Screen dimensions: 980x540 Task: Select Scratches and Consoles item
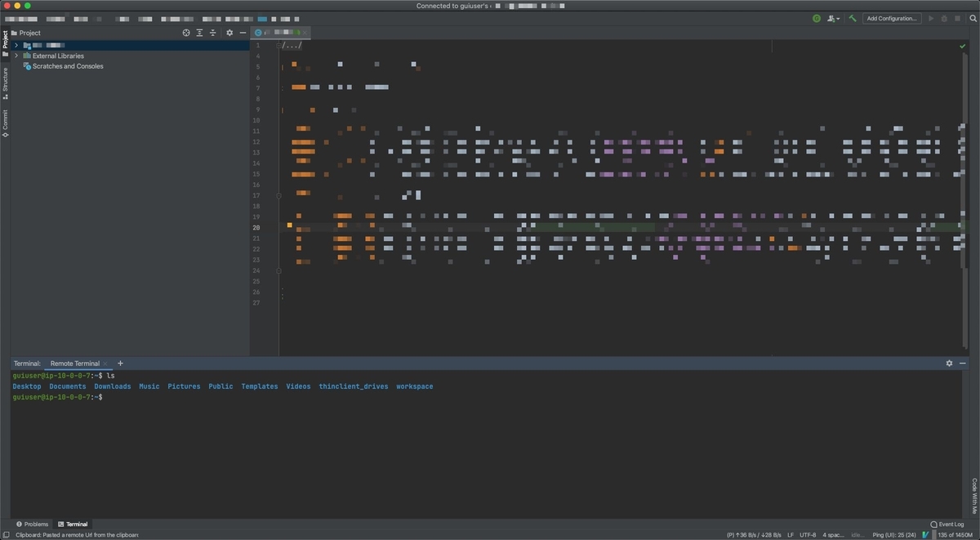point(68,66)
